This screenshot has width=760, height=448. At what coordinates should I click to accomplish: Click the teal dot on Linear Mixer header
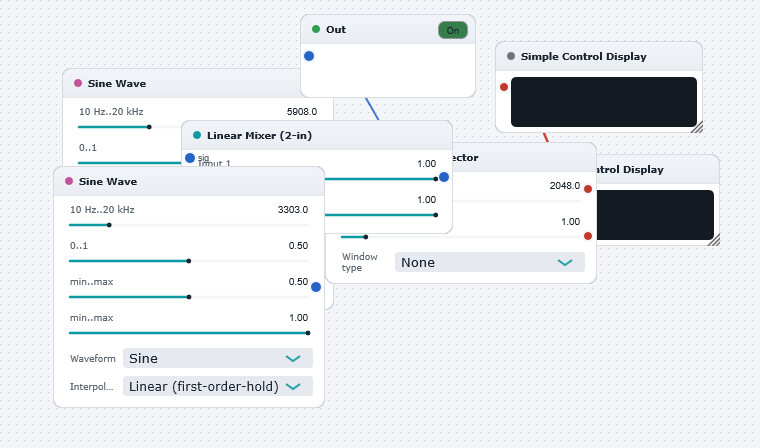[197, 135]
